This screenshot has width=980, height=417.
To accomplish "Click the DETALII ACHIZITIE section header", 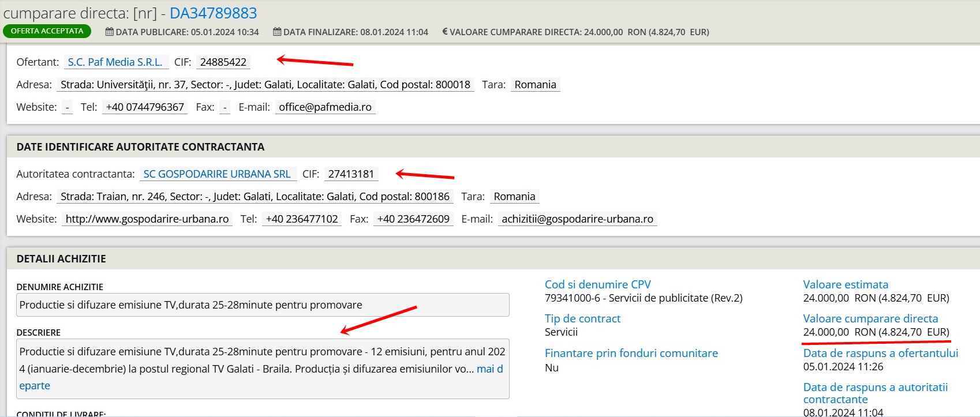I will coord(61,259).
